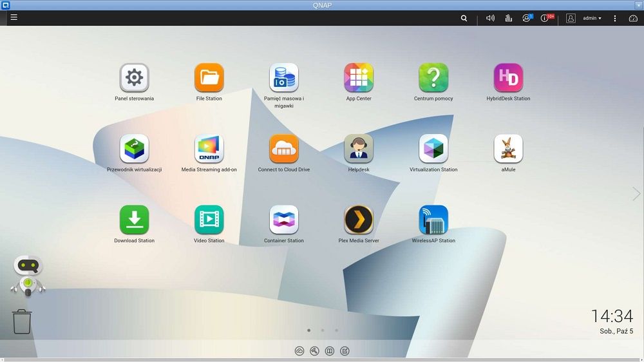The image size is (644, 362).
Task: Click the myQNAPcloud bottom bar icon
Action: pos(299,351)
